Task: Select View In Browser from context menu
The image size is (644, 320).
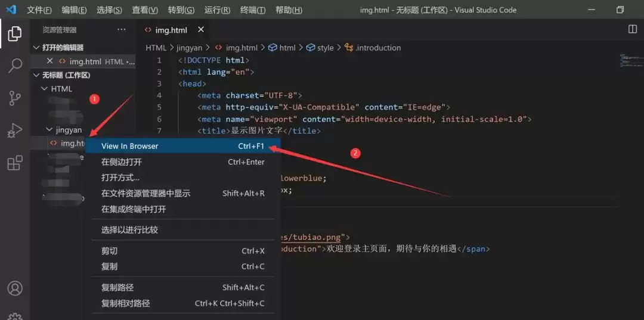Action: pyautogui.click(x=130, y=146)
